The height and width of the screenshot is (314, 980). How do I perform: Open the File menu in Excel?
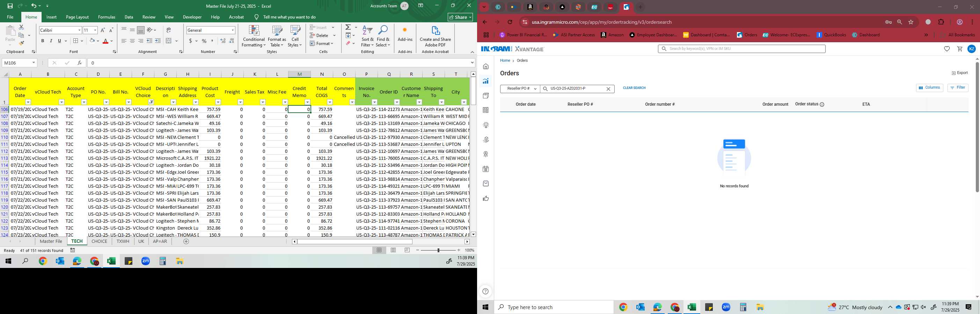10,17
